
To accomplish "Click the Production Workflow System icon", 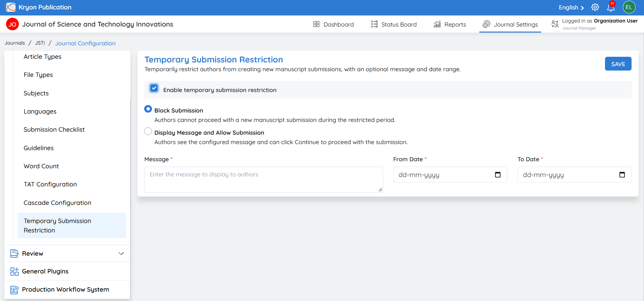I will tap(14, 290).
